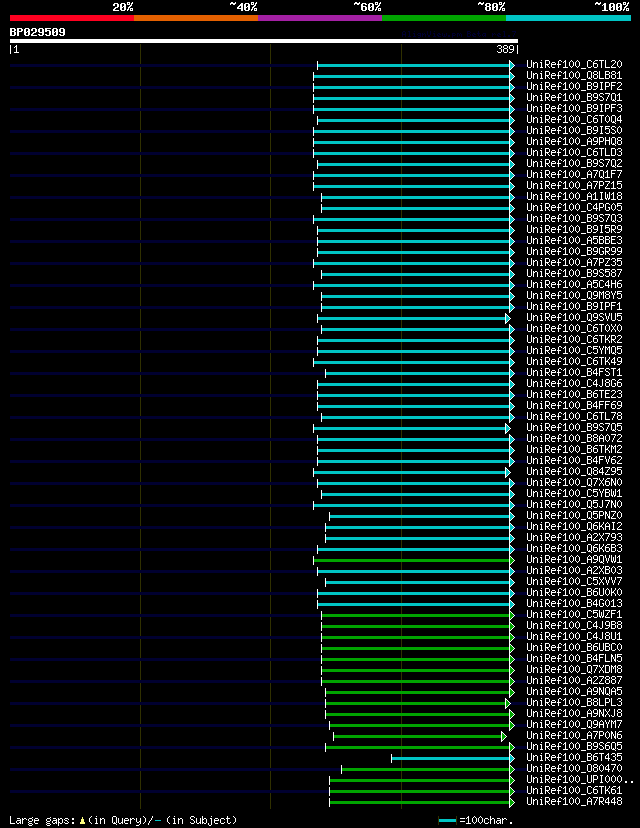Screen dimensions: 640x828
Task: Click arrowhead at end of UniRef100_B8LPL3 bar
Action: [508, 703]
